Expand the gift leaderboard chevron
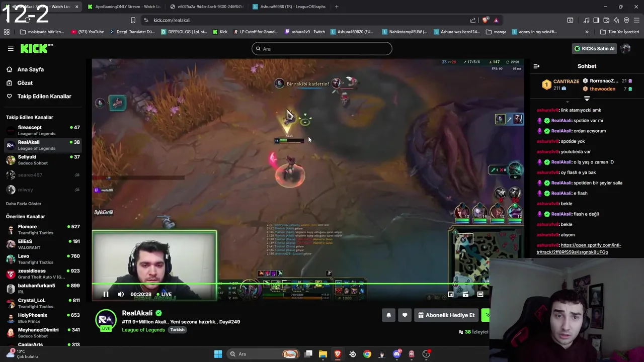 [587, 99]
